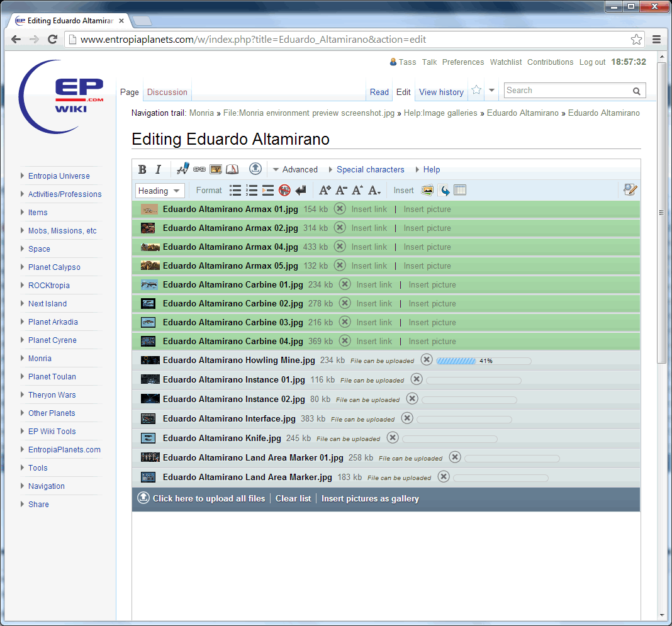Click the Howling Mine upload progress bar

483,361
